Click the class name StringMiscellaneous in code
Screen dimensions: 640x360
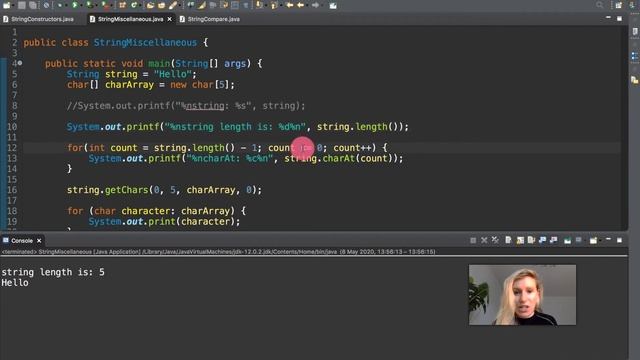point(145,42)
